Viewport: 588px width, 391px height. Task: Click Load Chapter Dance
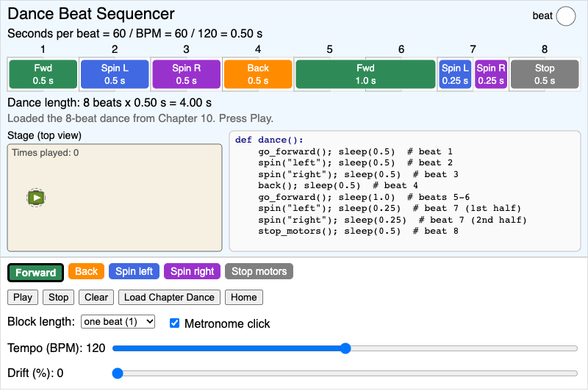(x=169, y=297)
